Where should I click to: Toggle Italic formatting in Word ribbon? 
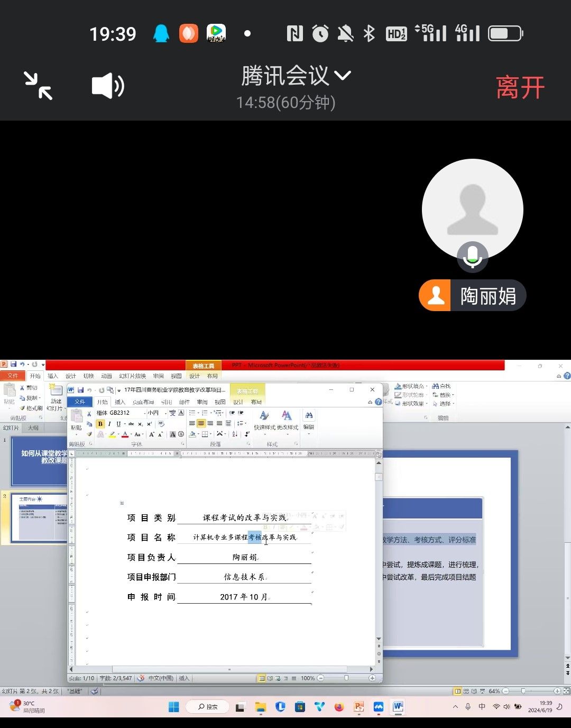[x=109, y=424]
